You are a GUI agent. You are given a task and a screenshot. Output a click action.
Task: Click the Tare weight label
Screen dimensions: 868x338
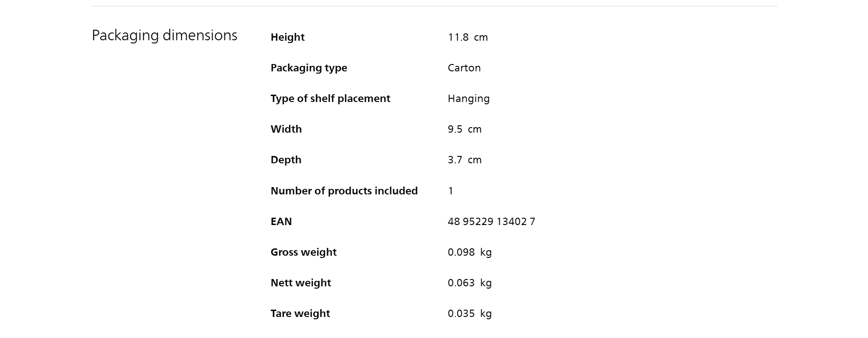click(x=300, y=313)
